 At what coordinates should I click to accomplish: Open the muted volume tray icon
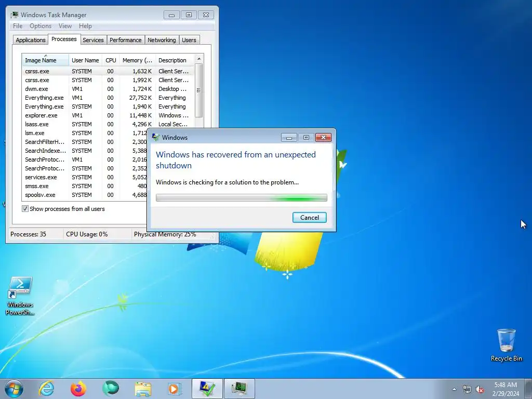click(480, 389)
